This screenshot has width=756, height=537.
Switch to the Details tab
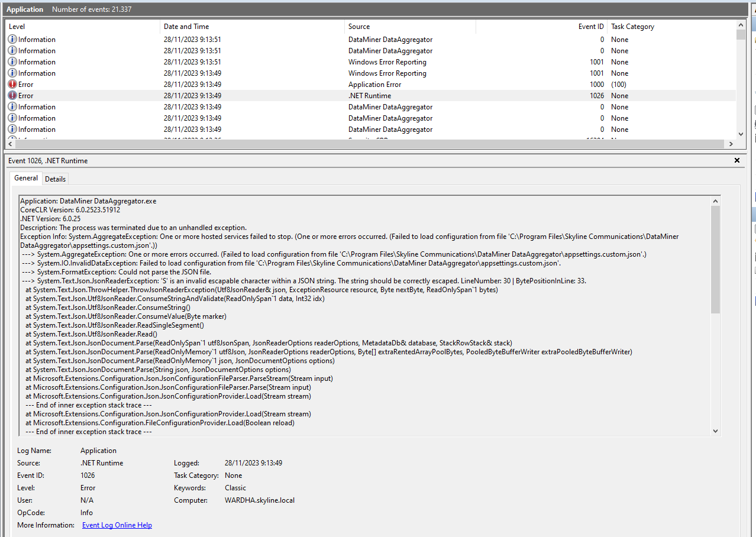click(56, 179)
